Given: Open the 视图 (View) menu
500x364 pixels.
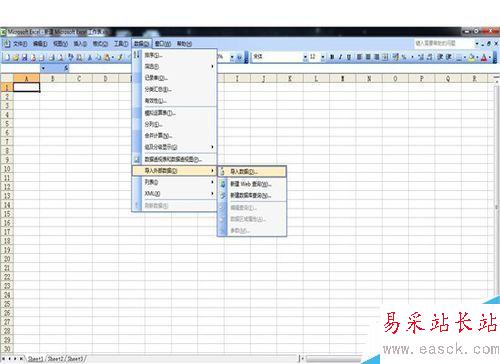Looking at the screenshot, I should pos(60,44).
